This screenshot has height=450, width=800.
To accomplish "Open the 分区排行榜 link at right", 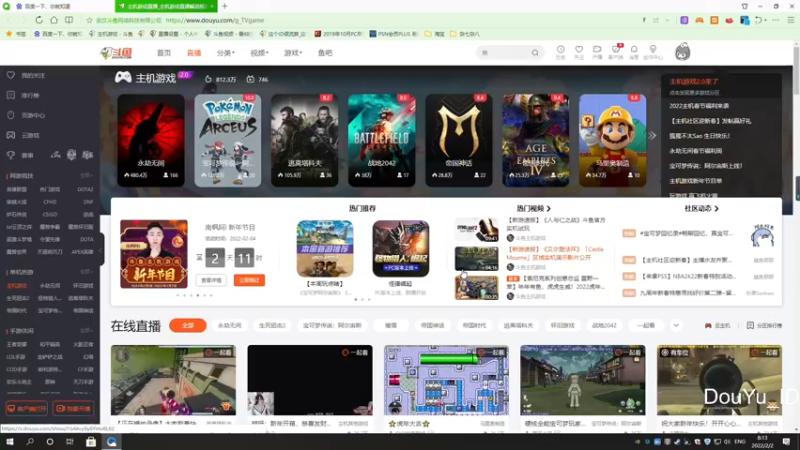I will (x=764, y=326).
